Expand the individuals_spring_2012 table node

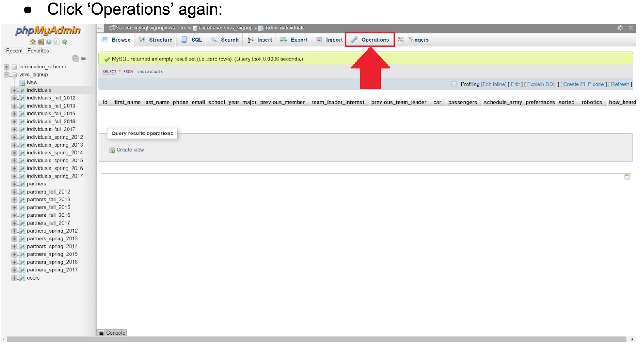pyautogui.click(x=14, y=137)
